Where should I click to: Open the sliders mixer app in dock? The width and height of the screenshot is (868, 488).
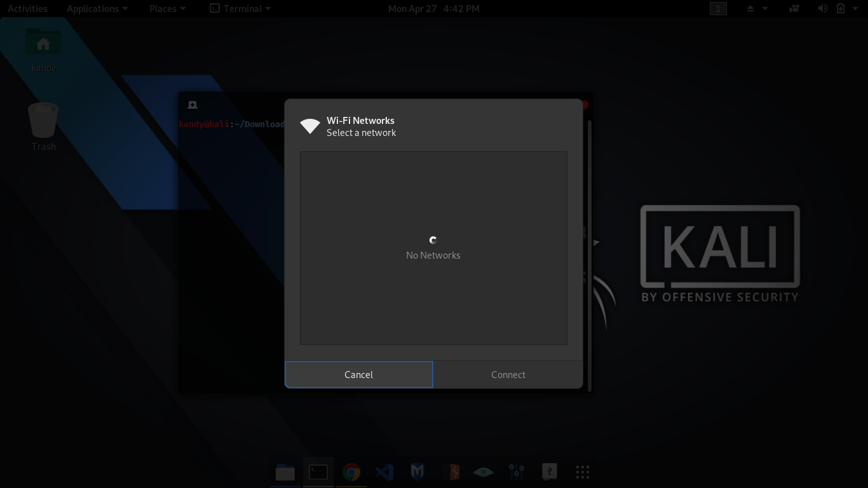coord(517,472)
